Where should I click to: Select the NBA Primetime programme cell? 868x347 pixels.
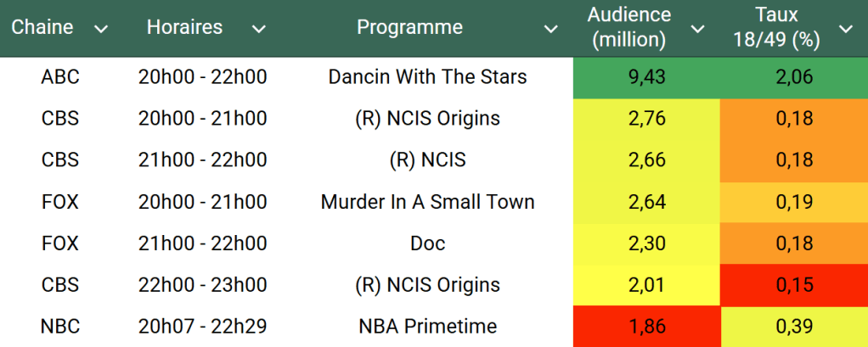(427, 326)
